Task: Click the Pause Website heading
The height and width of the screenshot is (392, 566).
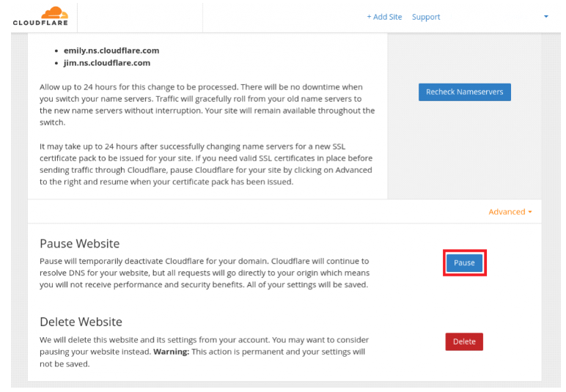Action: [79, 243]
